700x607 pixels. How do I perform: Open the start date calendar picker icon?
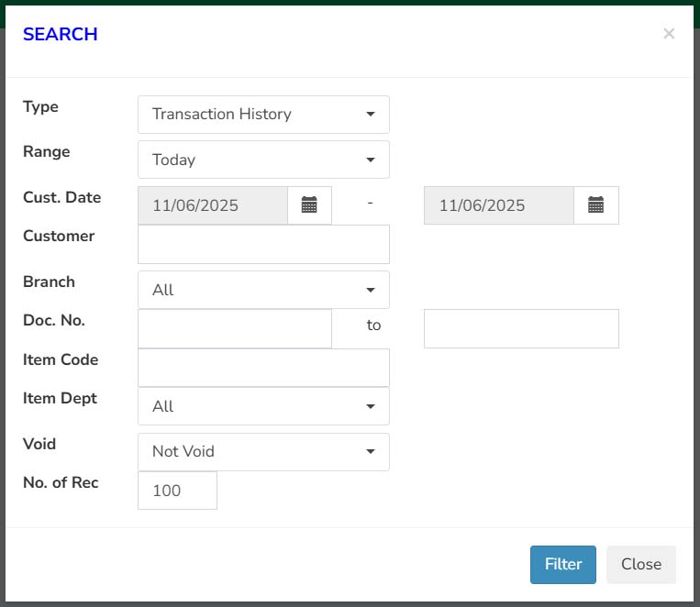[309, 205]
